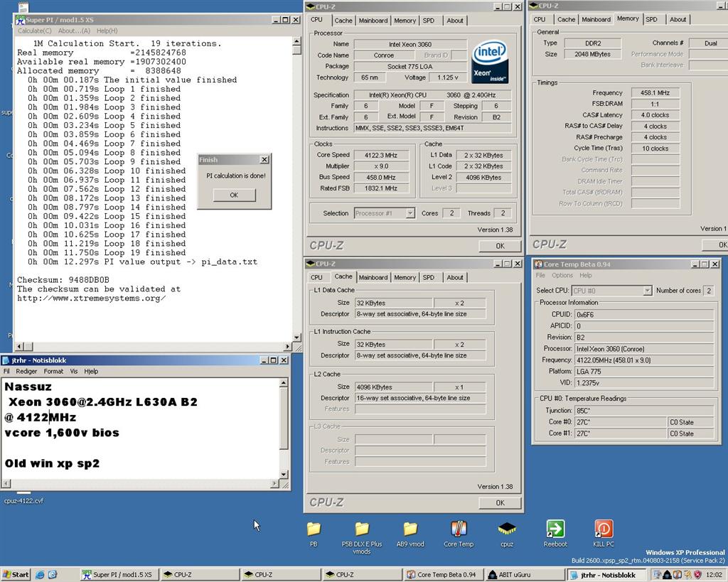Click the xtremesystems.org URL text
Screen dimensions: 728x582
click(92, 298)
